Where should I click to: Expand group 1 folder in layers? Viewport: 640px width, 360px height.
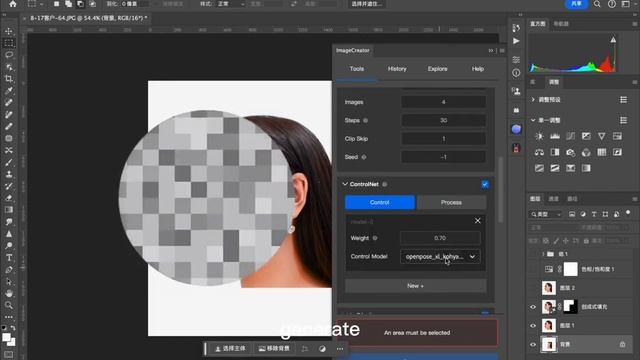(543, 254)
